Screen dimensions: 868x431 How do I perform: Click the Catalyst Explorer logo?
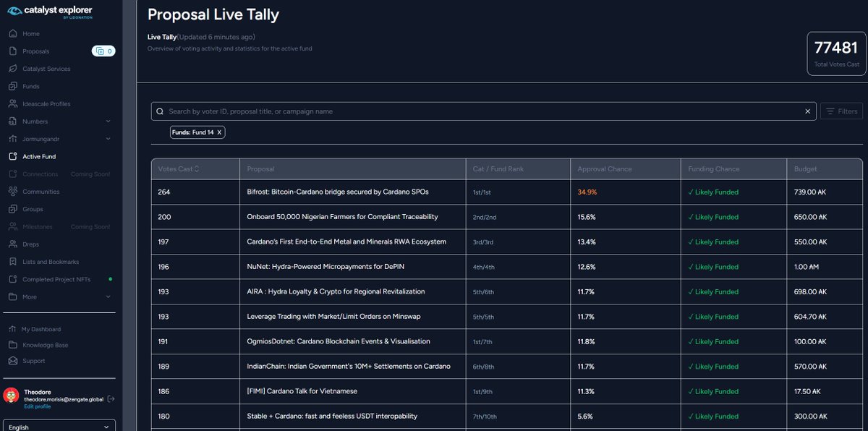(51, 11)
